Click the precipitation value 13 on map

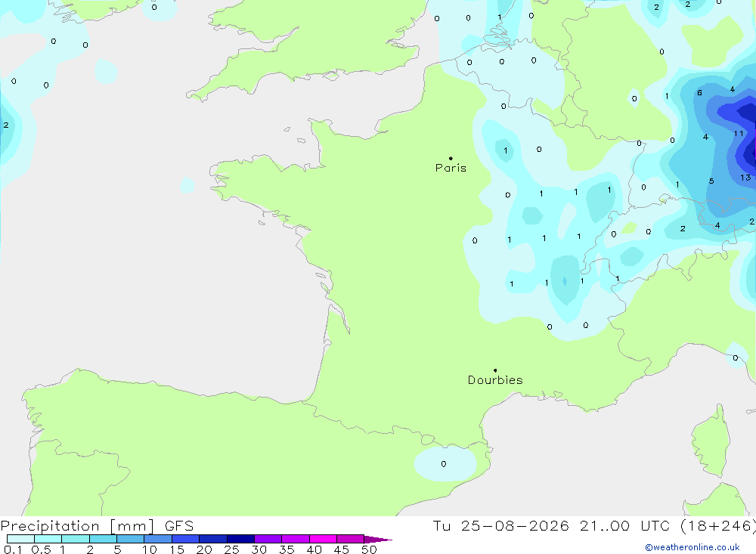click(745, 178)
